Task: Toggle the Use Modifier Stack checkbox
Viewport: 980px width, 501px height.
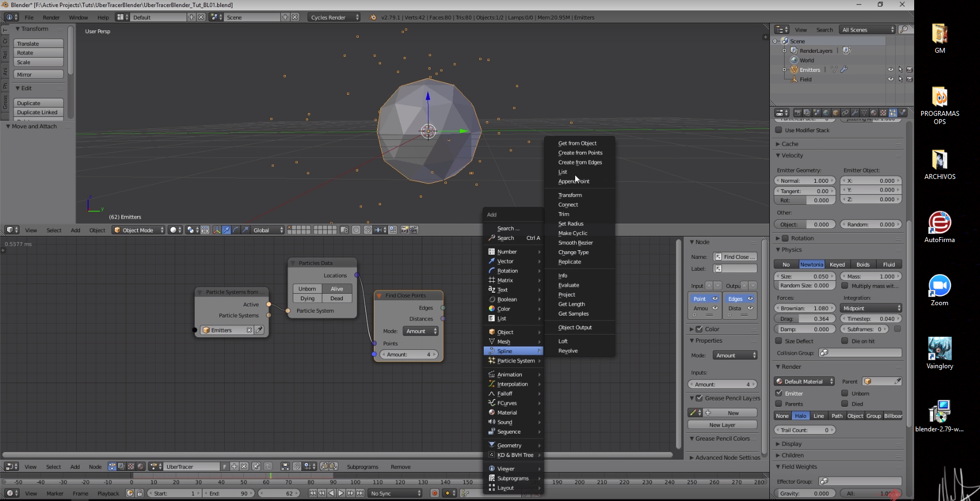Action: click(x=779, y=130)
